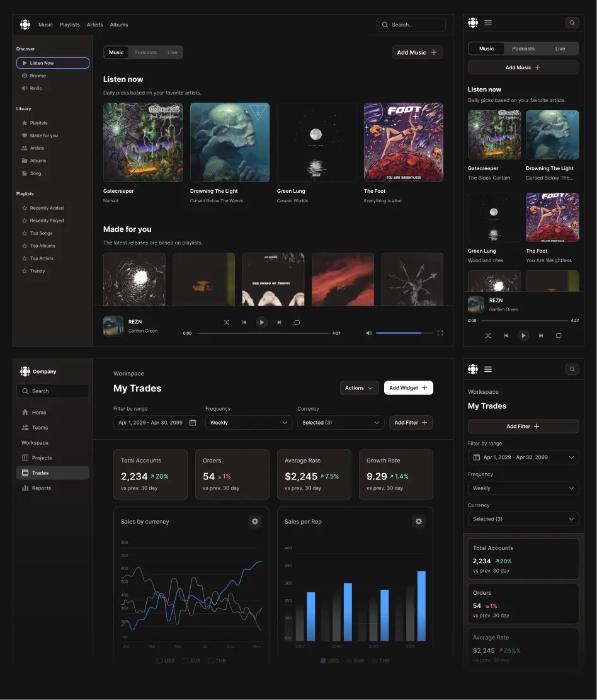Viewport: 597px width, 700px height.
Task: Click Add Music button in mobile app
Action: click(x=523, y=67)
